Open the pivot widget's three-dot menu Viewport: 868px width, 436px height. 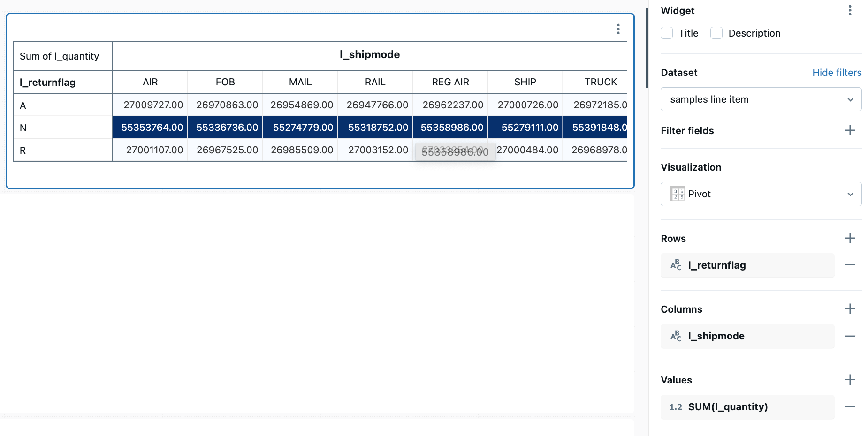pos(618,29)
